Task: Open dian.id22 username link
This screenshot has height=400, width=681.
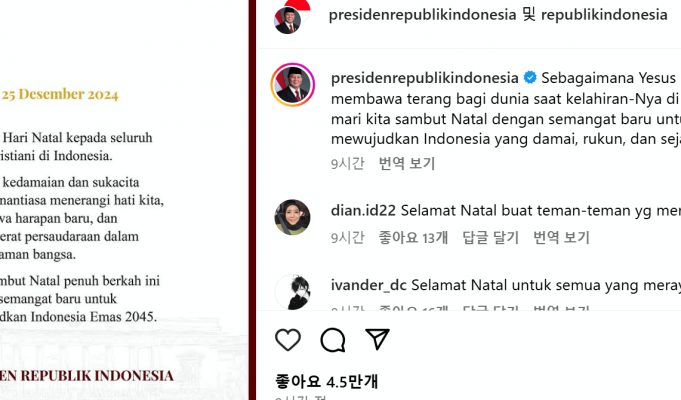Action: 363,211
